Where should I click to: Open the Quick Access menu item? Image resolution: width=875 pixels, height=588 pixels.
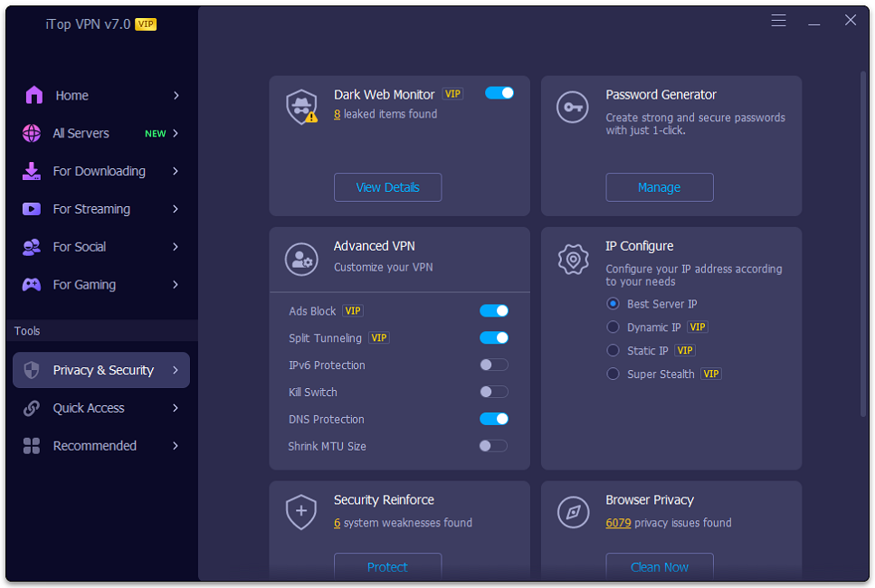[101, 408]
